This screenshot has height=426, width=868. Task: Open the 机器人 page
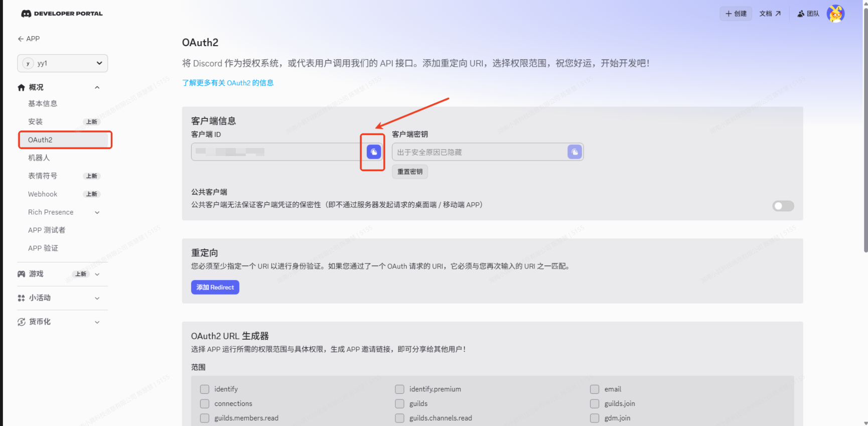point(39,158)
